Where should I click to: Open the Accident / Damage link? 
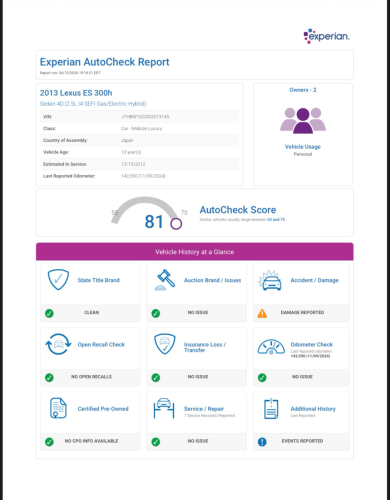[314, 280]
